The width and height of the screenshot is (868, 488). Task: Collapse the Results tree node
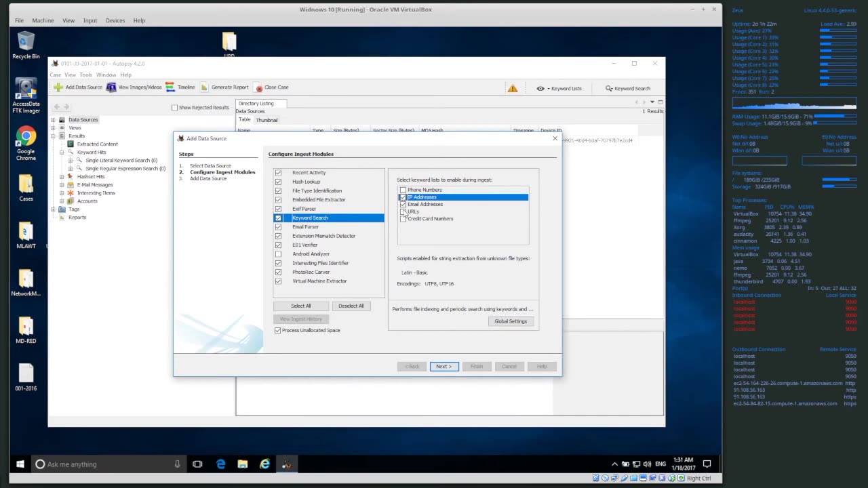pos(53,136)
